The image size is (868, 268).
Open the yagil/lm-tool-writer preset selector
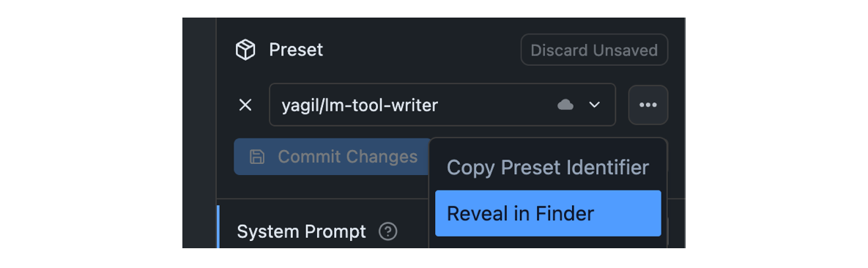442,105
